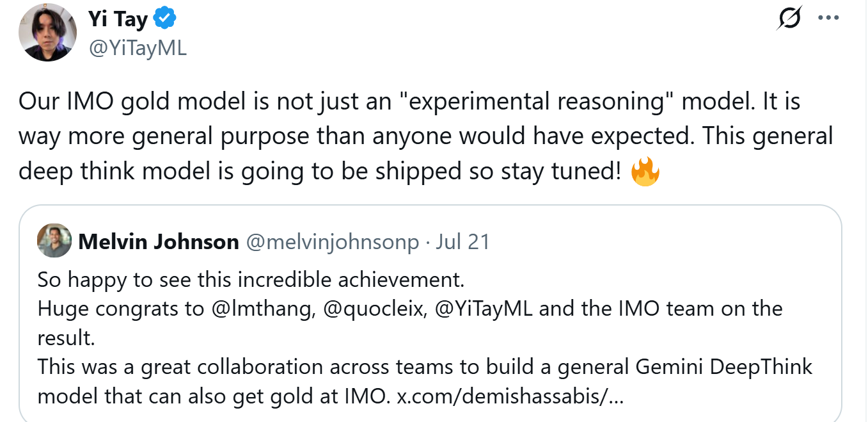
Task: Open the quoted post's Jul 21 timestamp
Action: [462, 242]
